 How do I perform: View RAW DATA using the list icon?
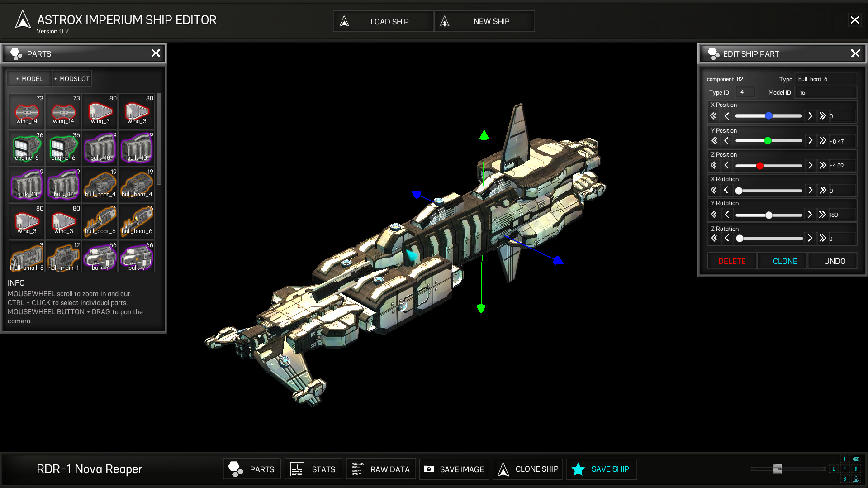[358, 469]
